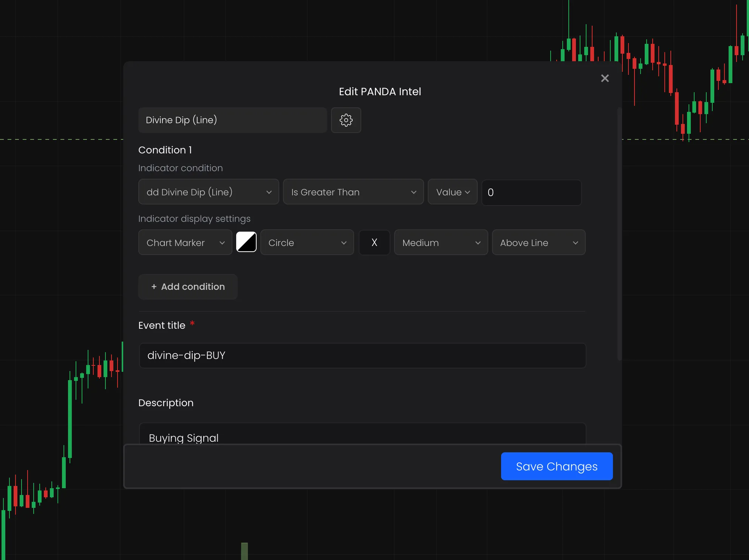Click the Save Changes button
The image size is (749, 560).
(556, 466)
